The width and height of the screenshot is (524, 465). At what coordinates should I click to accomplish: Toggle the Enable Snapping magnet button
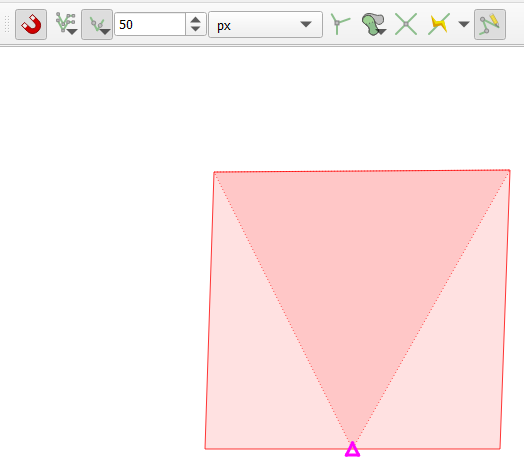31,24
